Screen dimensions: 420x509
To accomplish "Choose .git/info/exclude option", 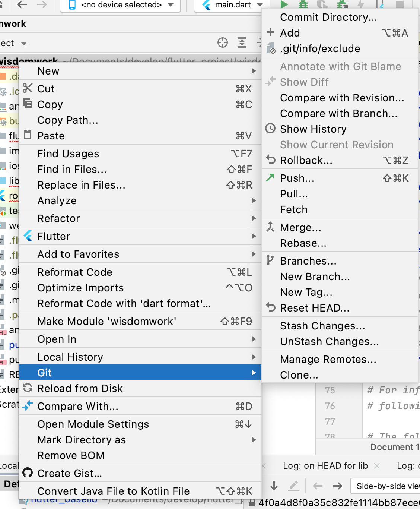I will pos(340,48).
